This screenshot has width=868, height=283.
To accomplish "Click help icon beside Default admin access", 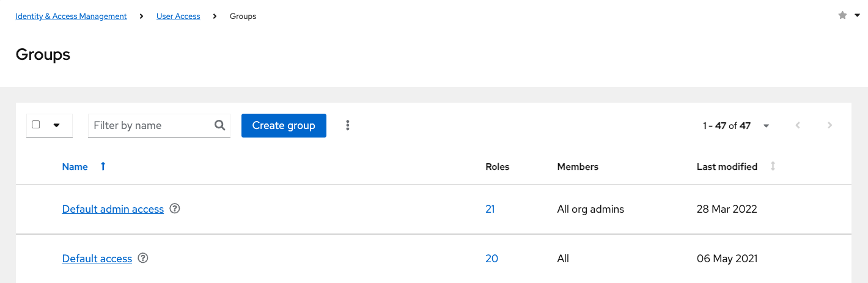I will [175, 208].
